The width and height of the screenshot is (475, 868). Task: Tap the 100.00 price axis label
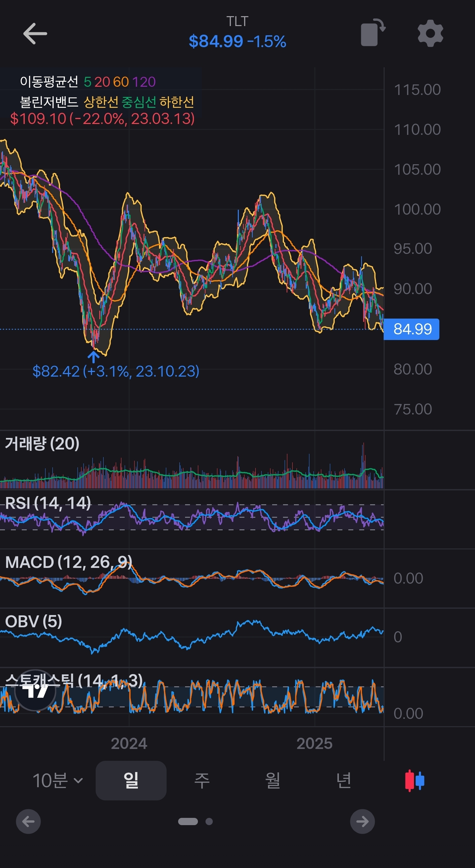(x=417, y=210)
